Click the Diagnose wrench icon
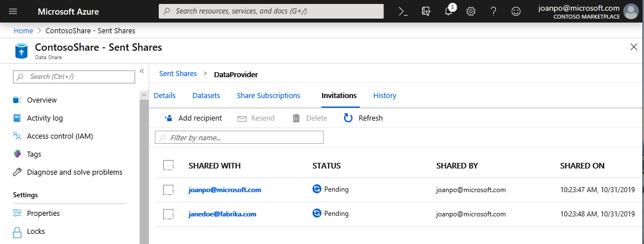 [17, 172]
